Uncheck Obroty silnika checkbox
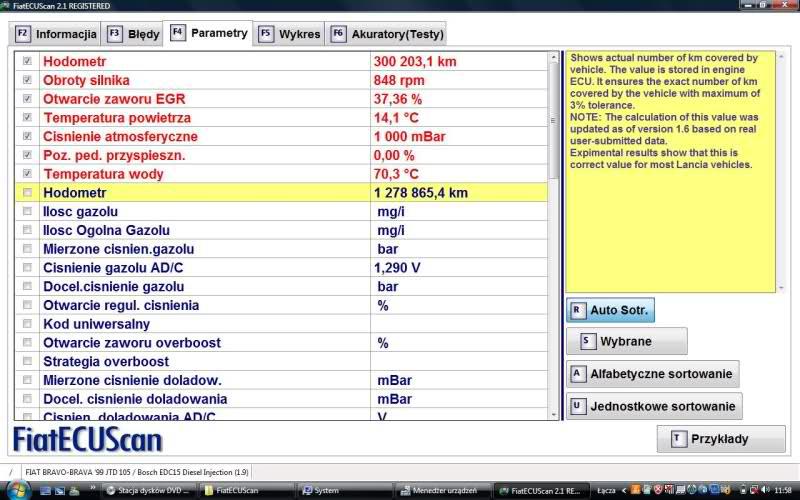The width and height of the screenshot is (800, 500). click(x=28, y=80)
